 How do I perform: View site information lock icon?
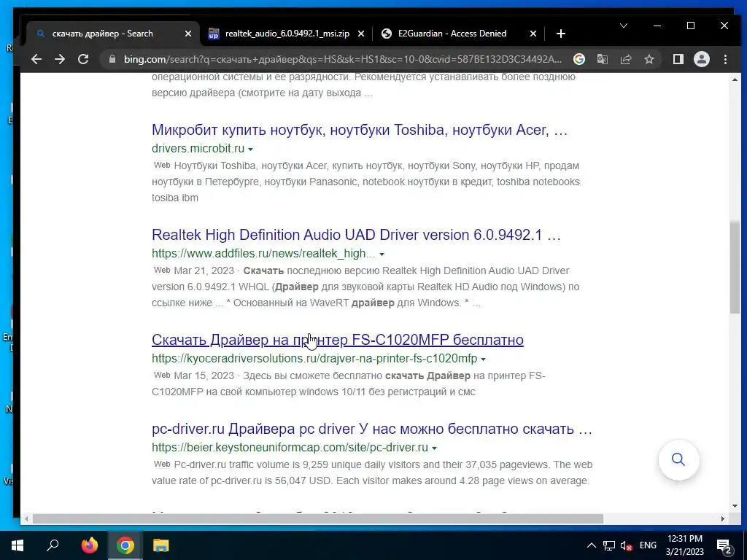[112, 59]
